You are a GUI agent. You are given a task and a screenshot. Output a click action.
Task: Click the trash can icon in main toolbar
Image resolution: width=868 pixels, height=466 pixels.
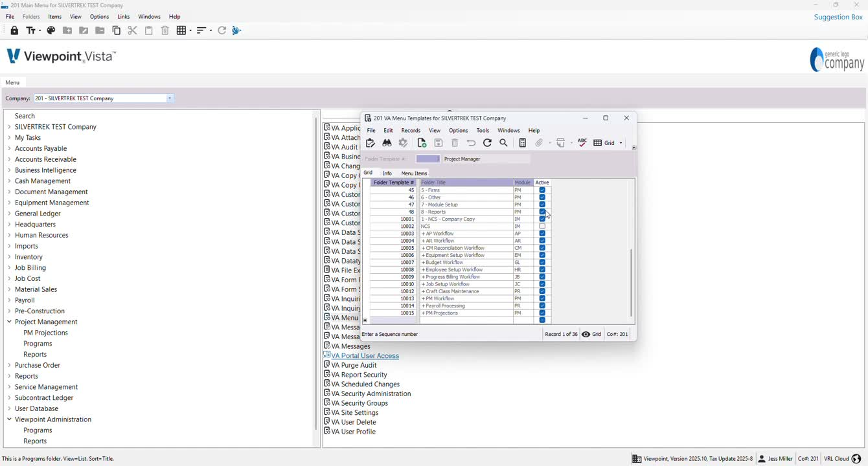coord(165,30)
